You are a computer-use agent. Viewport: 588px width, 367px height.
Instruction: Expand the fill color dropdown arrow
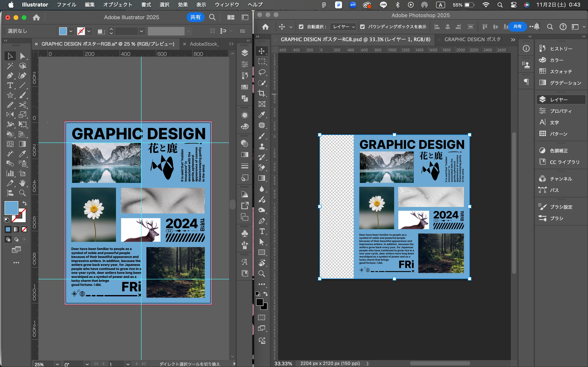tap(71, 31)
